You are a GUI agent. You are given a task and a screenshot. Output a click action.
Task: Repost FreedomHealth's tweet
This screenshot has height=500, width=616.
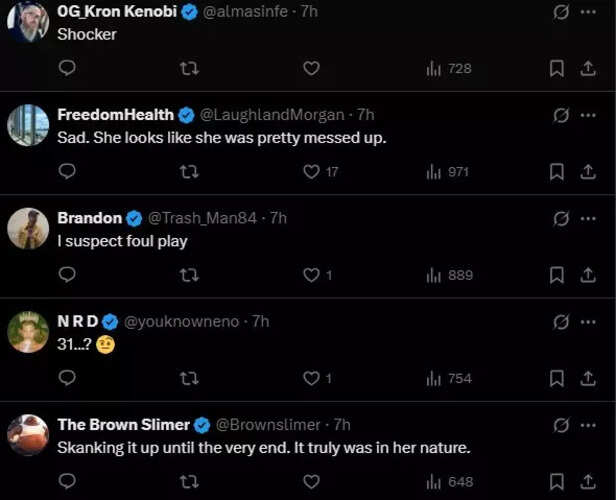(188, 171)
